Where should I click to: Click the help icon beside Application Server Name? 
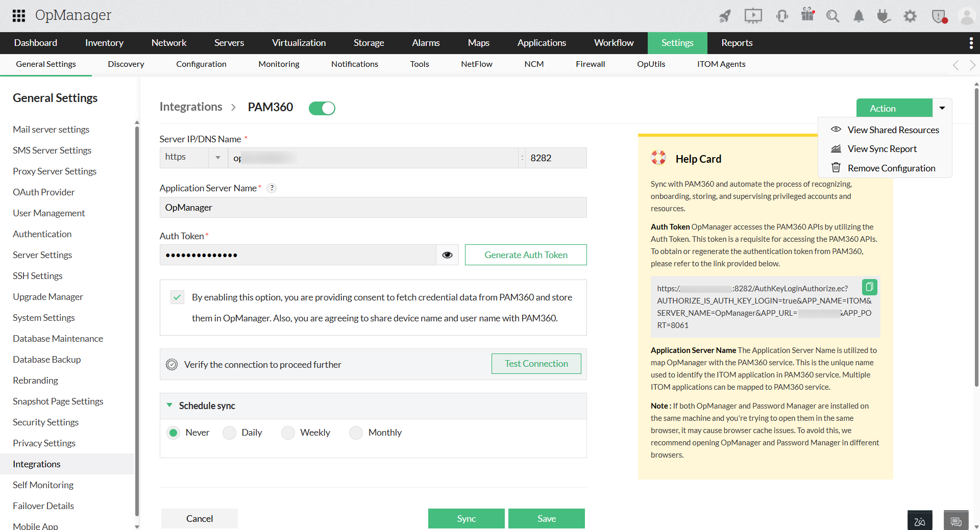tap(272, 188)
